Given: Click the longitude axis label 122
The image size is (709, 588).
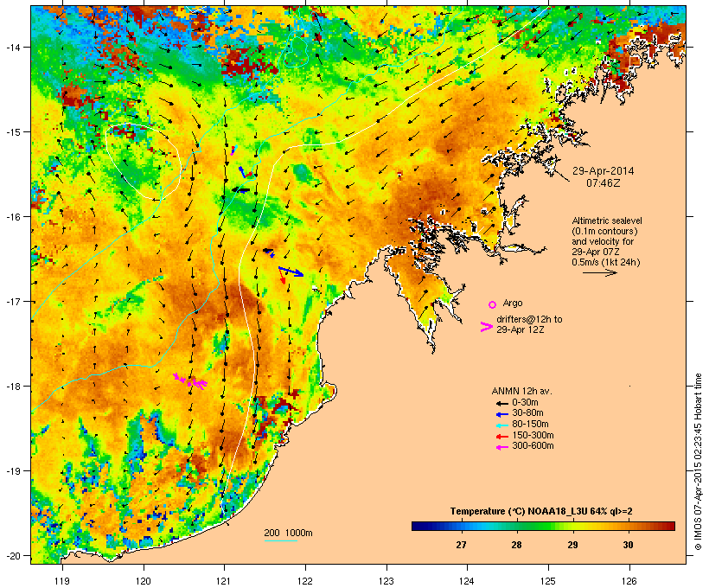Looking at the screenshot, I should pos(305,581).
